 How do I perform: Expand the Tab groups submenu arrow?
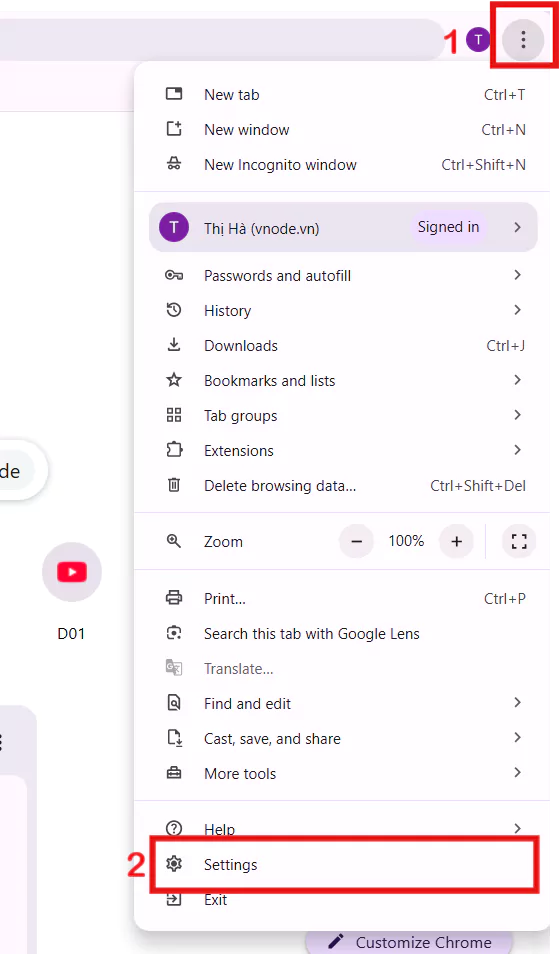coord(518,415)
